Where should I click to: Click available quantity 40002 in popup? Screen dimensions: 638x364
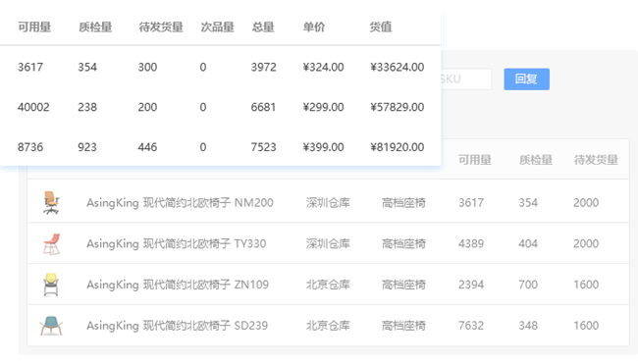point(33,107)
